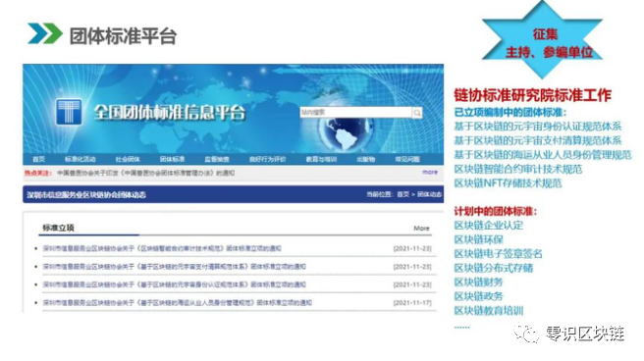Open the hot-topic notice about 中国兽医协会
Screen dimensions: 644x361
tap(146, 173)
